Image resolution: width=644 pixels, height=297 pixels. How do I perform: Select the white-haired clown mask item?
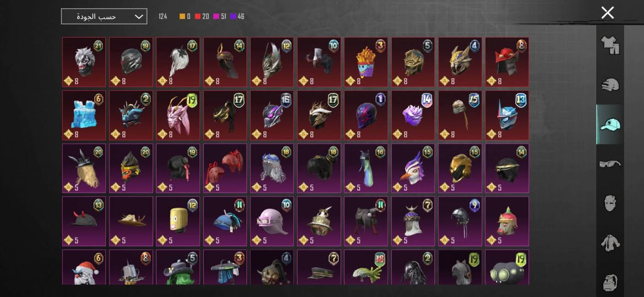coord(84,62)
